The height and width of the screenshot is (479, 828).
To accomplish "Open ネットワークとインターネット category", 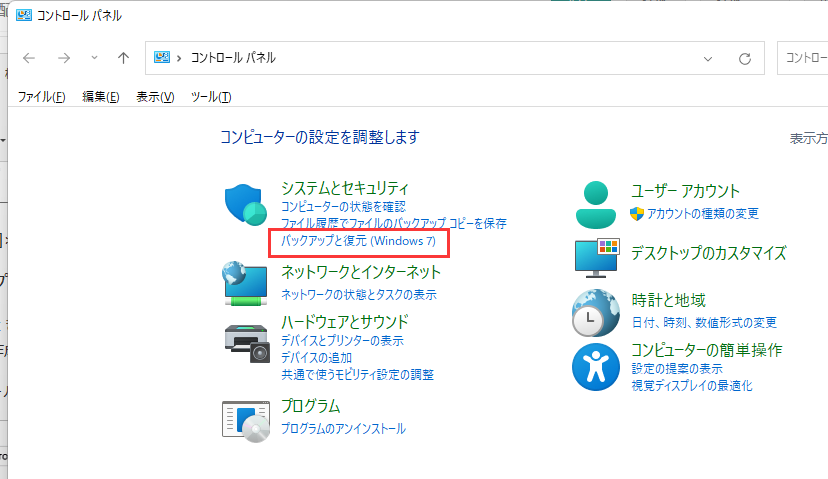I will (x=361, y=272).
